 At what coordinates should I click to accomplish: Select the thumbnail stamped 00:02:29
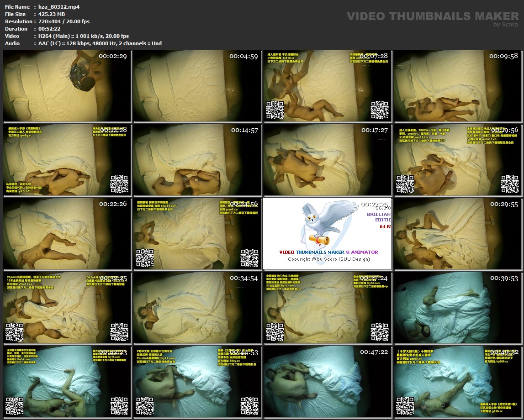click(68, 86)
